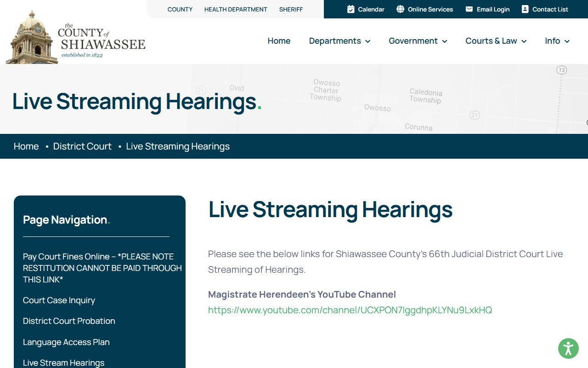
Task: Go to District Court in breadcrumb
Action: point(82,146)
